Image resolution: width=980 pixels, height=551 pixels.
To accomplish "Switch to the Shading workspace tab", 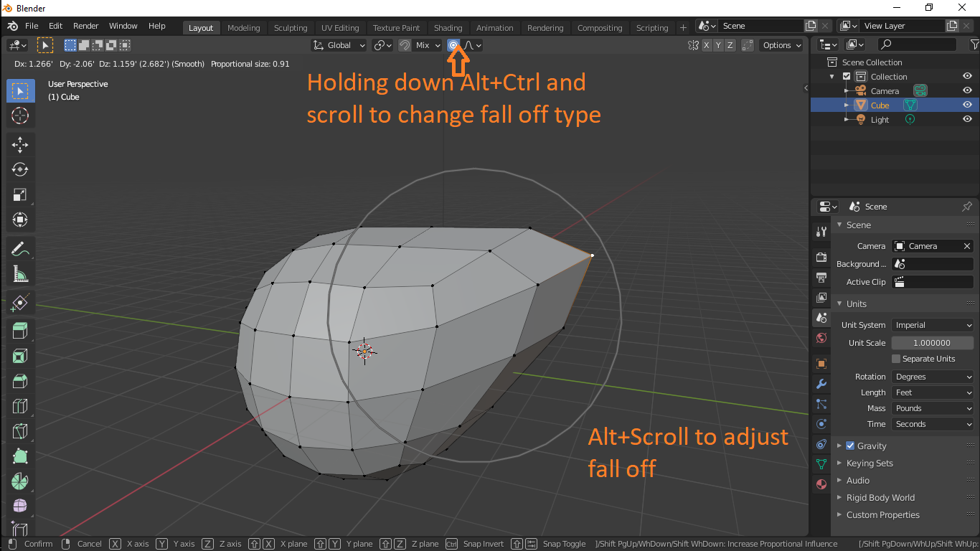I will point(448,28).
